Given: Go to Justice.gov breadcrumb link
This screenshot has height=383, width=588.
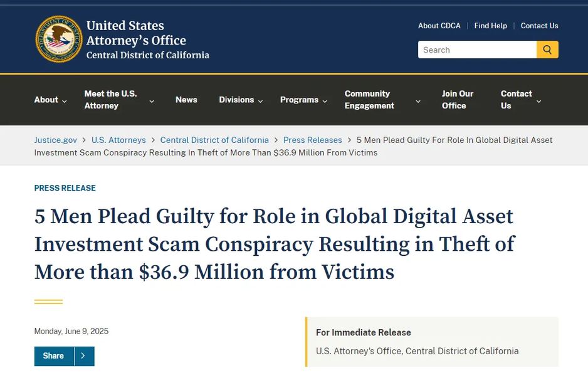Looking at the screenshot, I should click(x=55, y=140).
